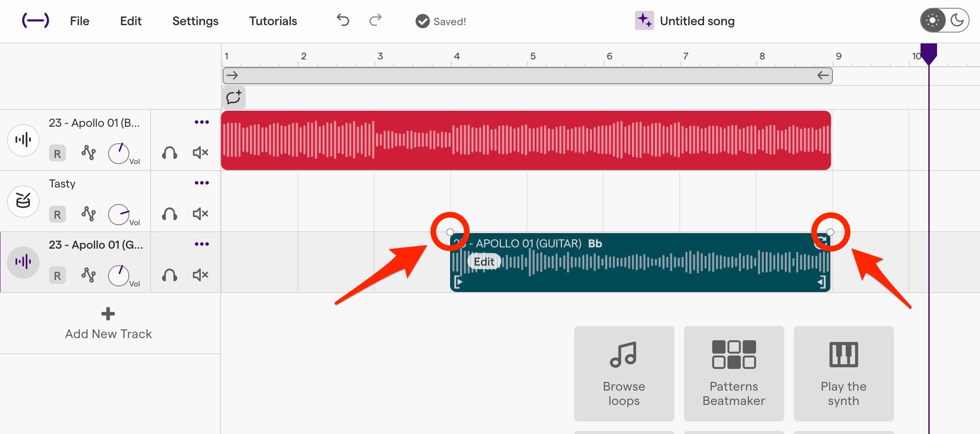Click the add comment marker icon
The height and width of the screenshot is (434, 980).
pos(234,97)
